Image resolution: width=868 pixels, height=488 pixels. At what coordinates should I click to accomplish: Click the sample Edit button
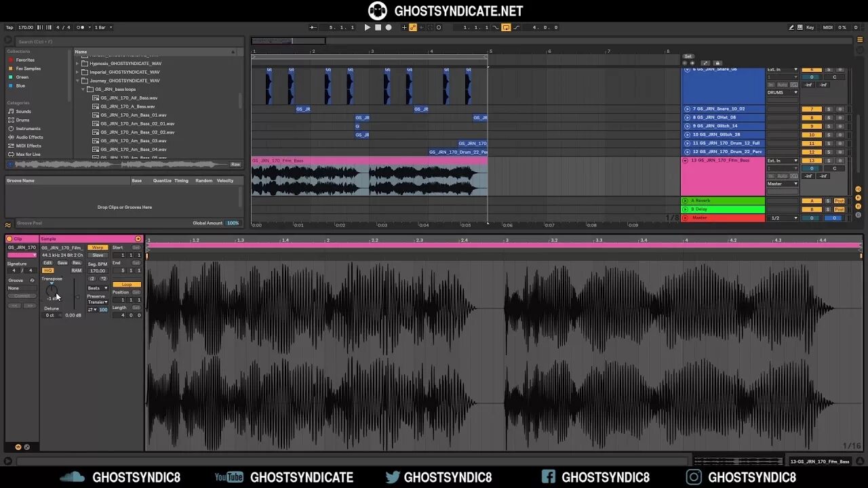point(47,263)
